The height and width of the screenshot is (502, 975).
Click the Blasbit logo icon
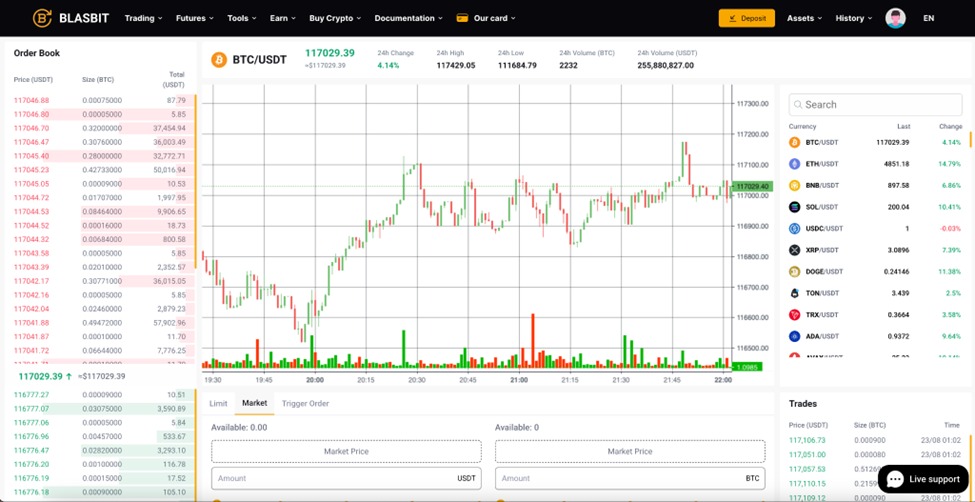[42, 18]
